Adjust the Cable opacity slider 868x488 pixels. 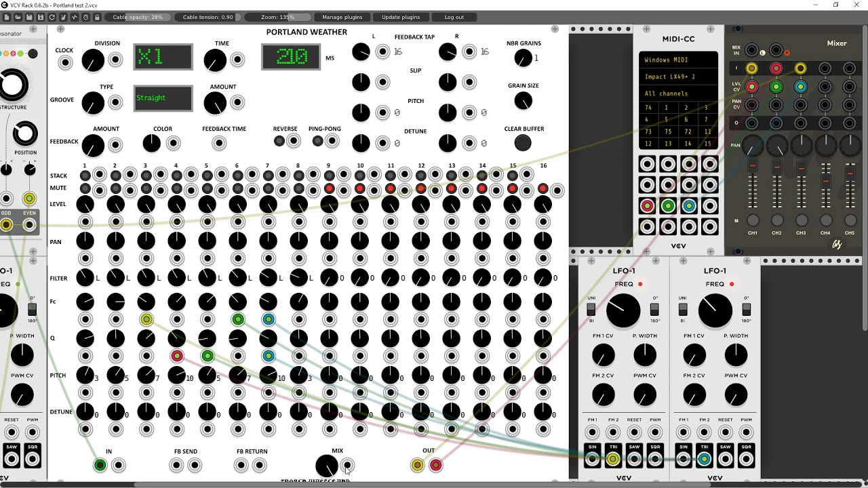(x=138, y=17)
